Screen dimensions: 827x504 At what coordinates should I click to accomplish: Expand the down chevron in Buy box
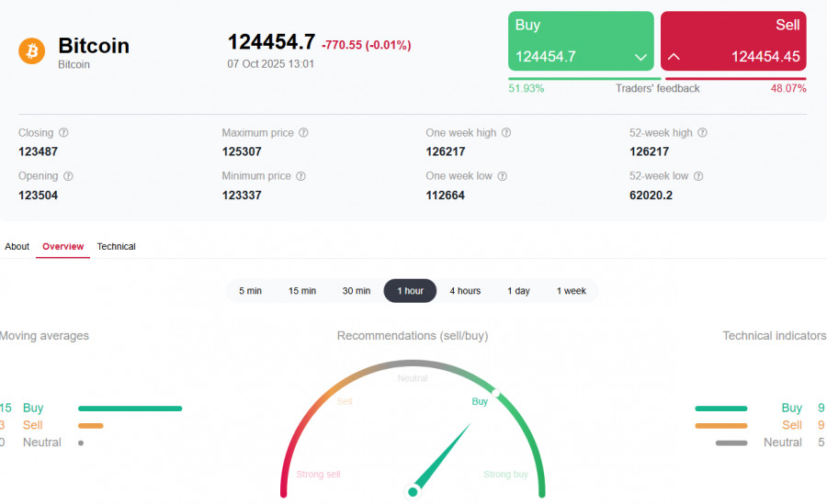[x=640, y=57]
